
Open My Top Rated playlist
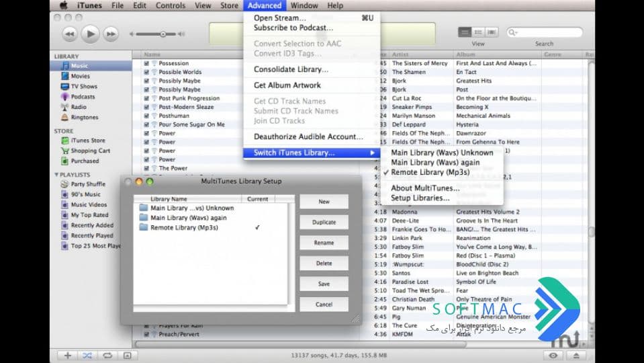coord(89,214)
